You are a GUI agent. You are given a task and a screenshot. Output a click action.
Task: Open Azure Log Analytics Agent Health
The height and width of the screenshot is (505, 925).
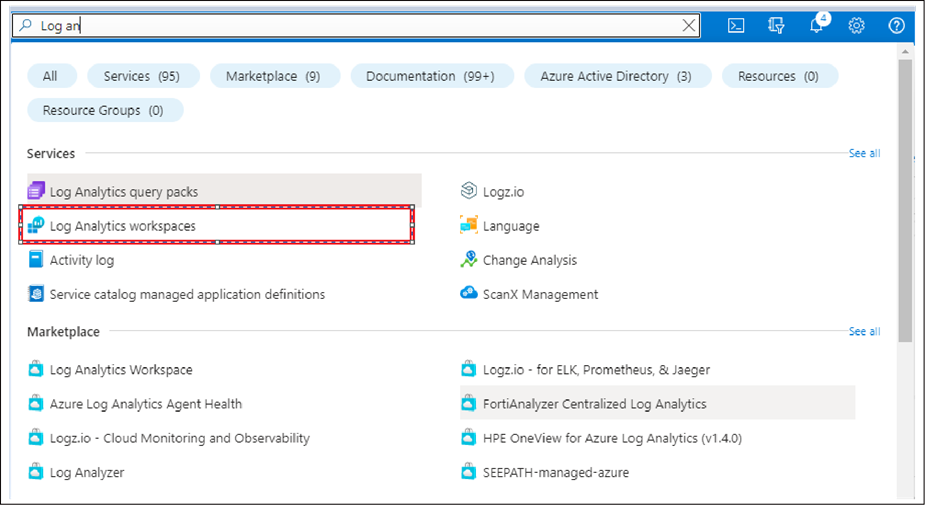146,404
